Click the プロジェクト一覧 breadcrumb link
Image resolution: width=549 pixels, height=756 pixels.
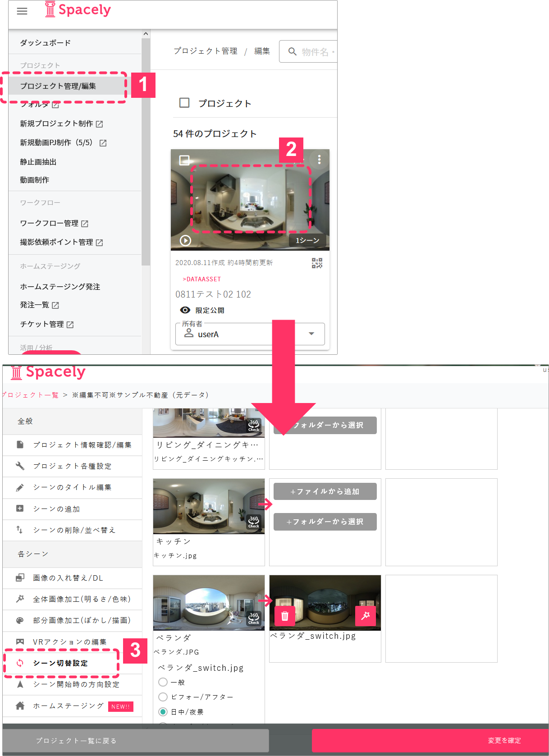[x=30, y=395]
